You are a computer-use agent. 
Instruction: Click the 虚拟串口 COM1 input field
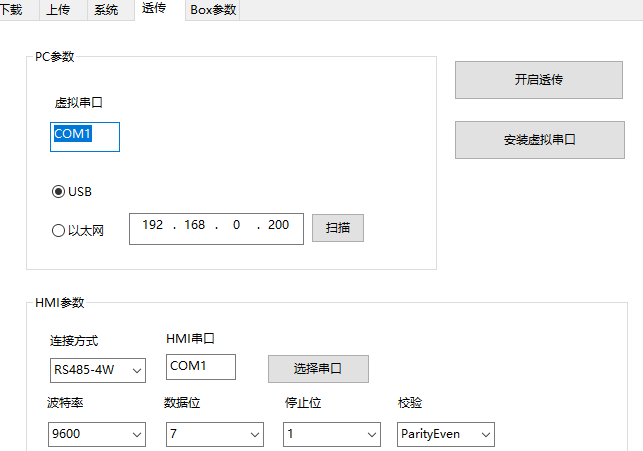[x=84, y=137]
